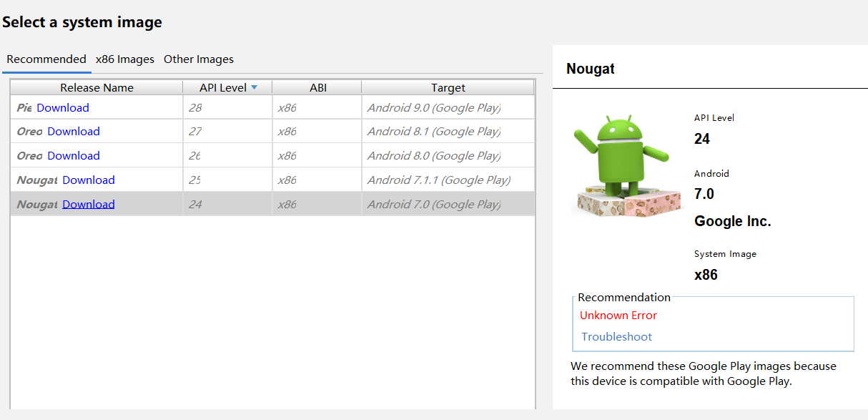Sort by the Target column header
This screenshot has width=868, height=420.
[448, 87]
